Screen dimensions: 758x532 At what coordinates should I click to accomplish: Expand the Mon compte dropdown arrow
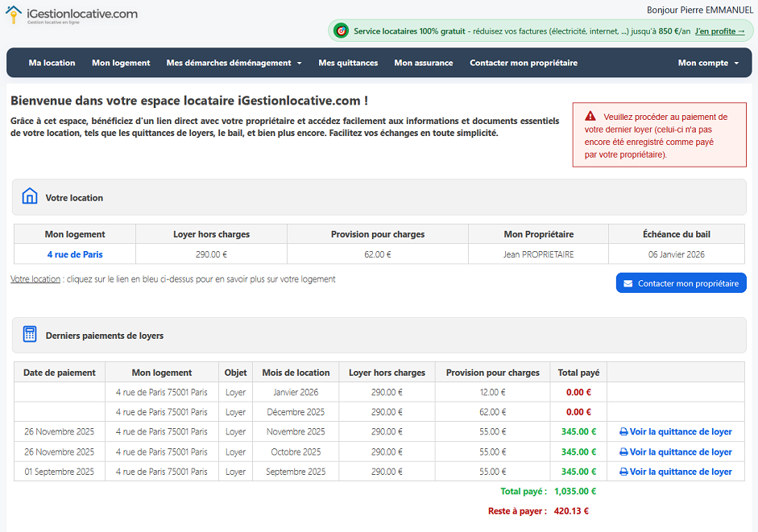point(736,64)
